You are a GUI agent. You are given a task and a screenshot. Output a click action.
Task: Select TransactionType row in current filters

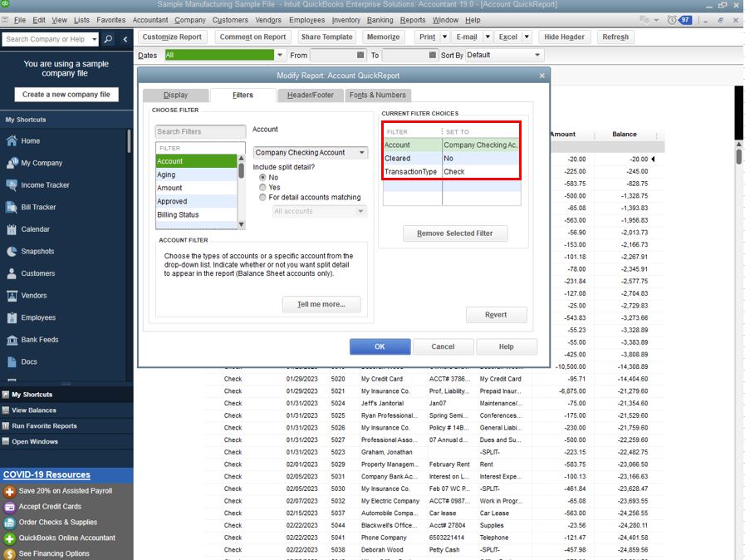click(x=451, y=172)
